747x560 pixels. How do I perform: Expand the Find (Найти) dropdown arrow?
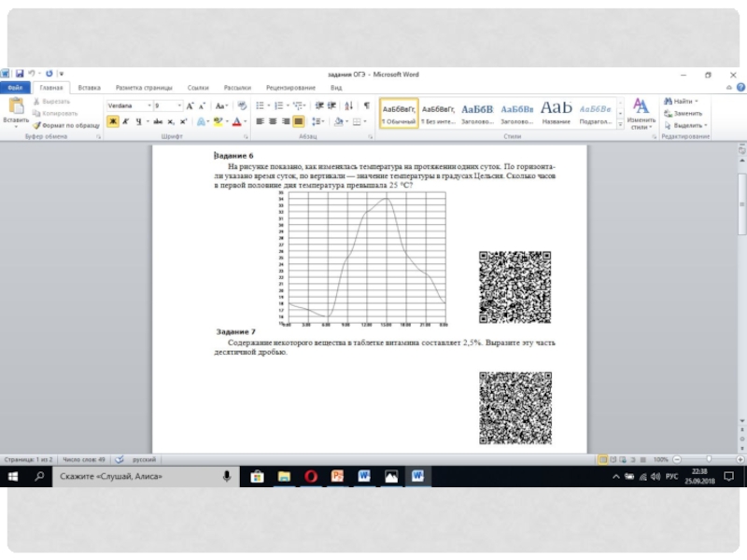pos(697,101)
